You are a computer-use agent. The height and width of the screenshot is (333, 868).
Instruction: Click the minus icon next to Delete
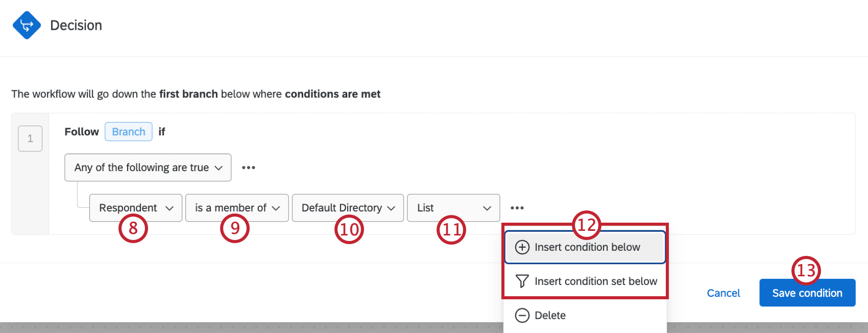point(521,315)
